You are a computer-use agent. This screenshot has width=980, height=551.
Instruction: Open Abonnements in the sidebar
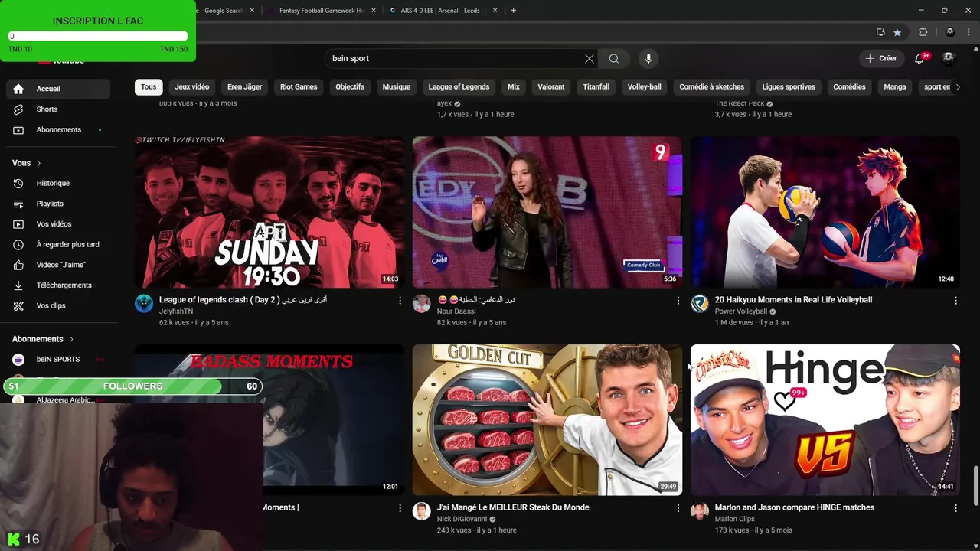pos(58,130)
